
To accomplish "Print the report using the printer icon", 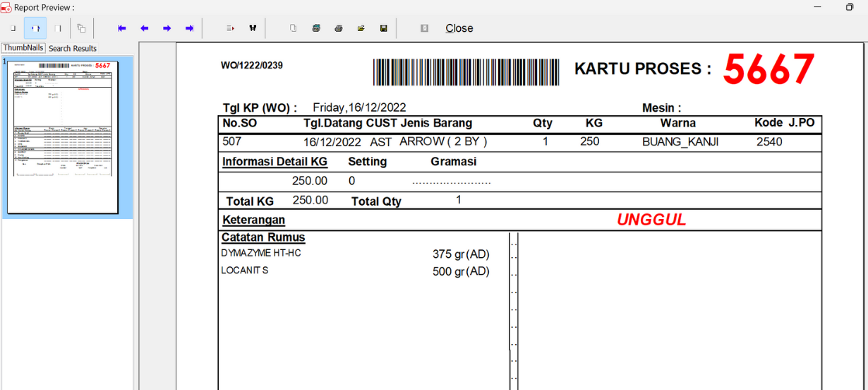I will [339, 28].
